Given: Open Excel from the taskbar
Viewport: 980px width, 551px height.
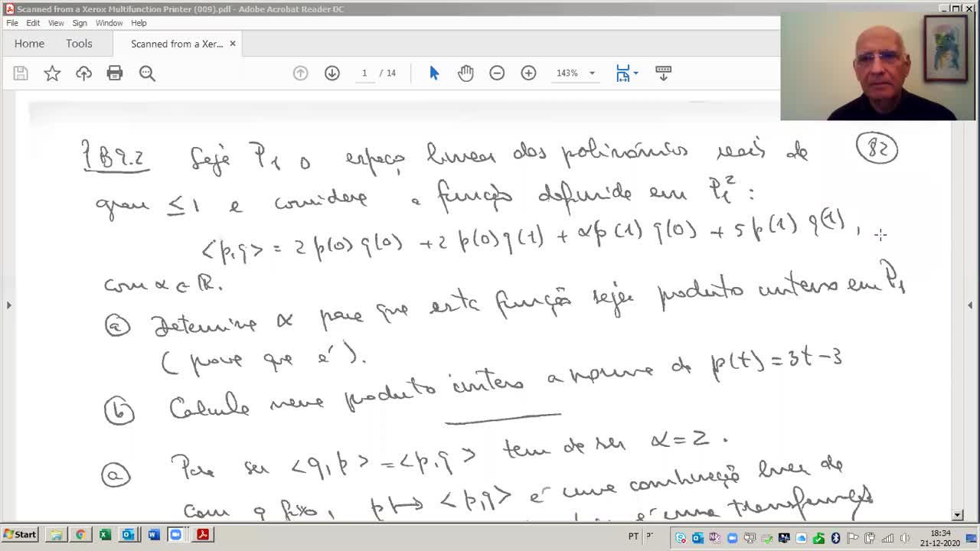Looking at the screenshot, I should click(x=105, y=535).
